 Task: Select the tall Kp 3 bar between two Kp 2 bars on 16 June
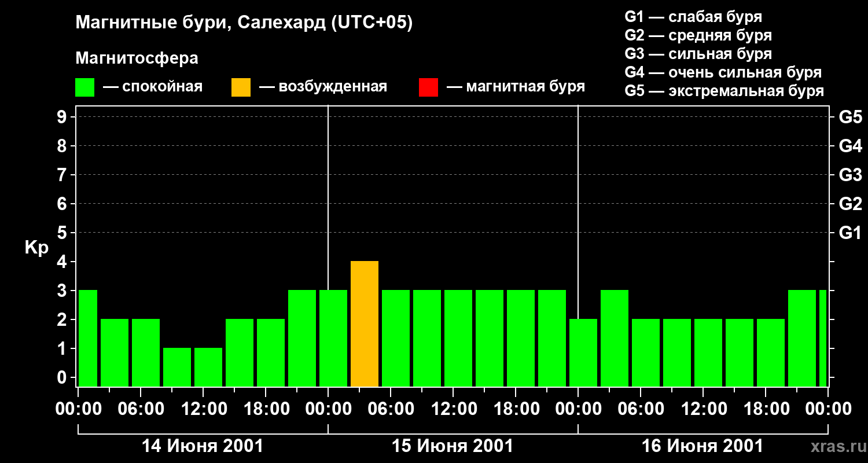(x=615, y=338)
